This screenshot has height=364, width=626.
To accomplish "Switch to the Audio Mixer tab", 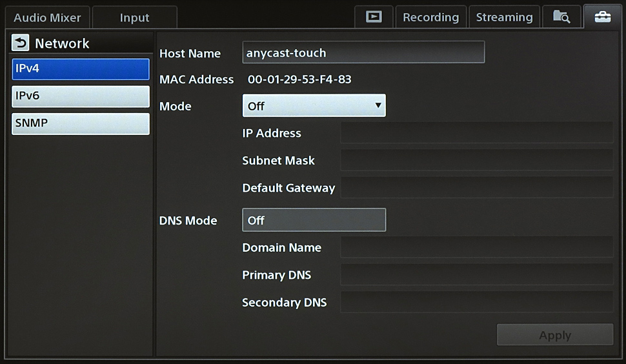I will pyautogui.click(x=47, y=17).
